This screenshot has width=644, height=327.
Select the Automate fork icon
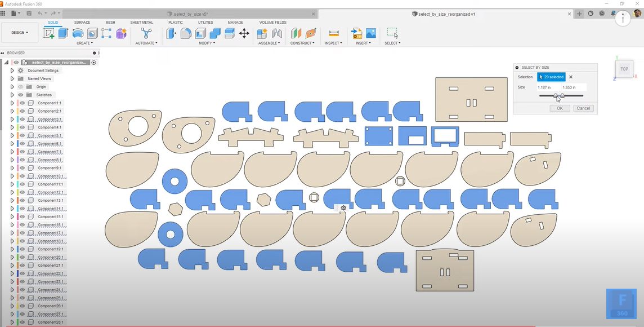click(x=146, y=33)
